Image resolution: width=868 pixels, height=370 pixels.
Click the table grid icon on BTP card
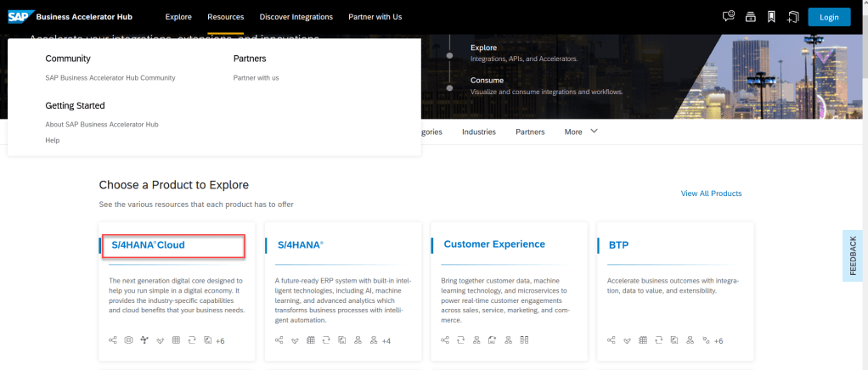tap(642, 340)
